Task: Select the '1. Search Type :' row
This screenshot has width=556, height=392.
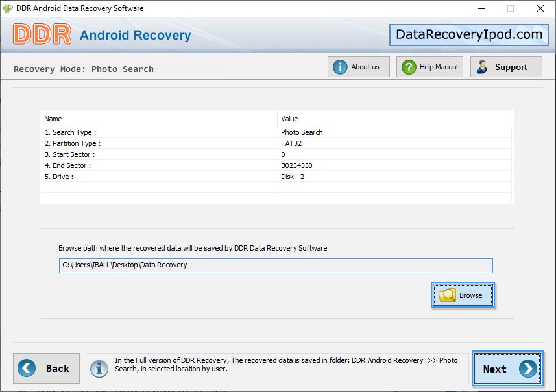Action: pos(276,132)
